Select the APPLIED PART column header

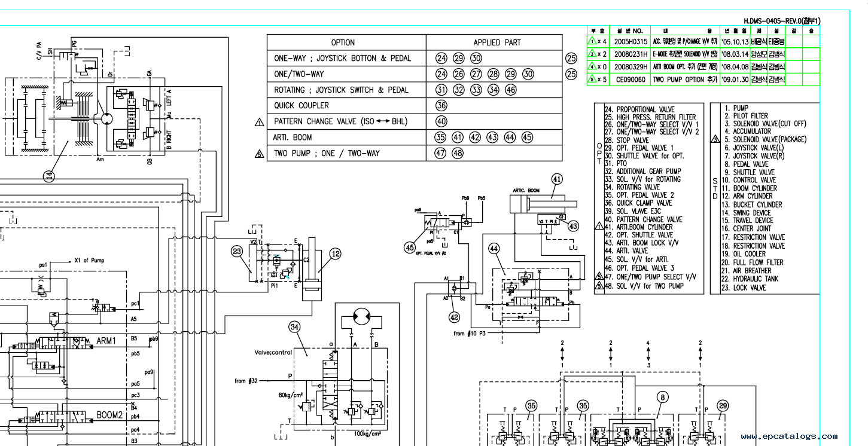(497, 42)
